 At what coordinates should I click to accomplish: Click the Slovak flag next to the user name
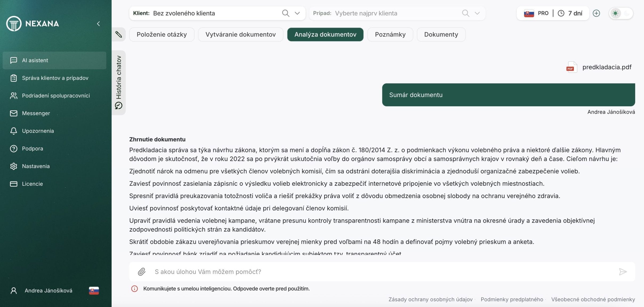94,290
